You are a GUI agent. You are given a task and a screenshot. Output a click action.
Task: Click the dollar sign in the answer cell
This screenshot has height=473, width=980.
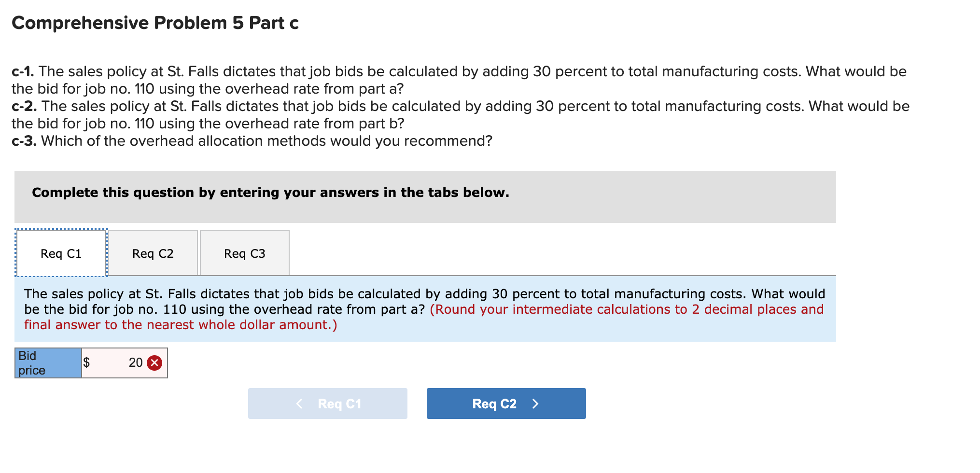pos(86,362)
